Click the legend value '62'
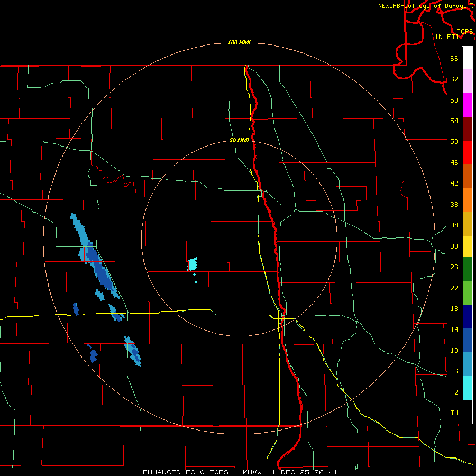This screenshot has width=476, height=476. click(x=454, y=79)
